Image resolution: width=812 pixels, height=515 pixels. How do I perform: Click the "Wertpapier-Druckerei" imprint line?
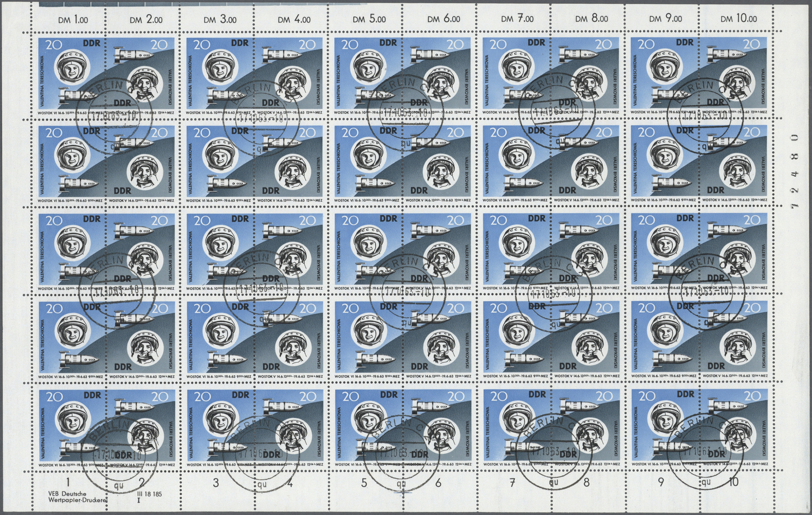pos(78,499)
